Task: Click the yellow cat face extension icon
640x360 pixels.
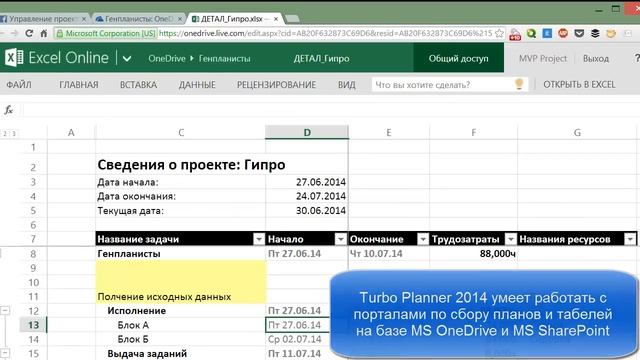Action: [x=611, y=33]
